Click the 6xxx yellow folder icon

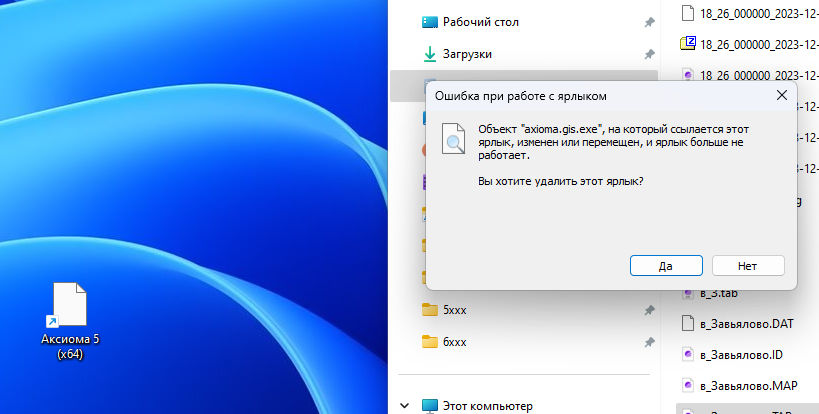(x=429, y=342)
